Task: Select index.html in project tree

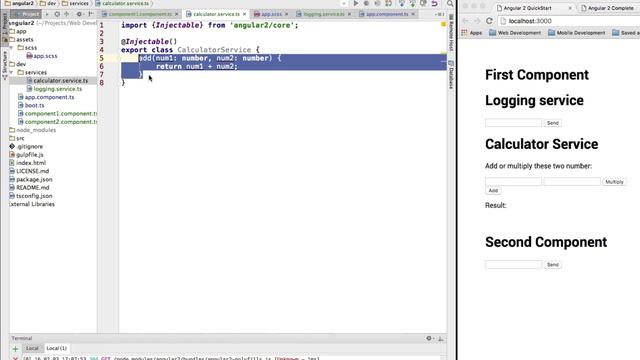Action: click(27, 163)
